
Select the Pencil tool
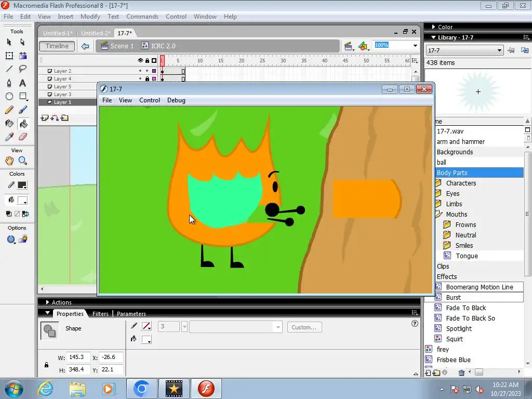coord(9,110)
